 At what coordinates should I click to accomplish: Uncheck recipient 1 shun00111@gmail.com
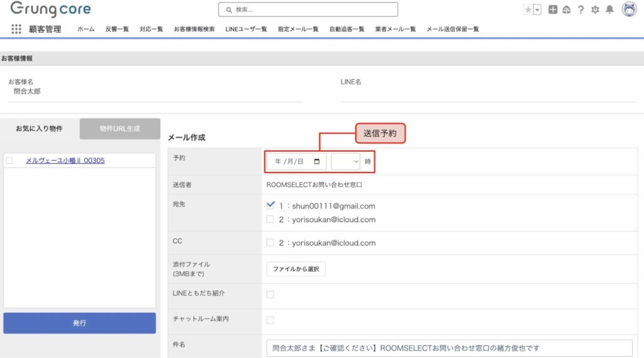(x=270, y=205)
